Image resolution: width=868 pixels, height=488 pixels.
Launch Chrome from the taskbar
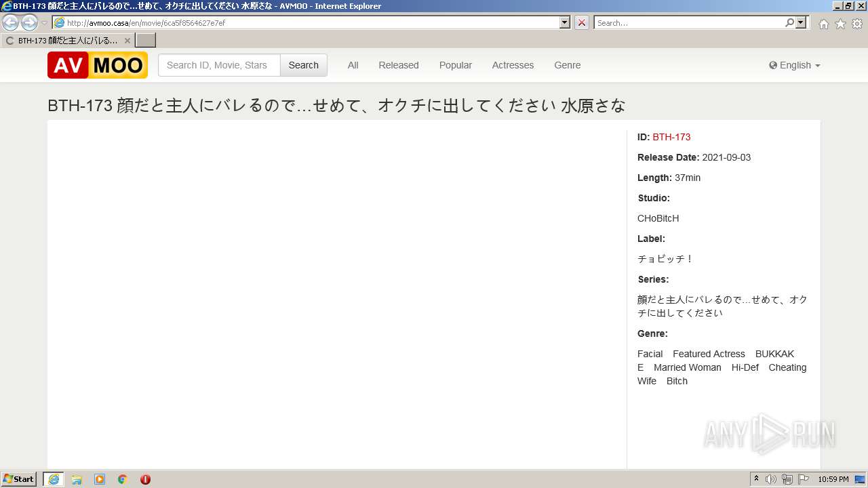coord(122,479)
